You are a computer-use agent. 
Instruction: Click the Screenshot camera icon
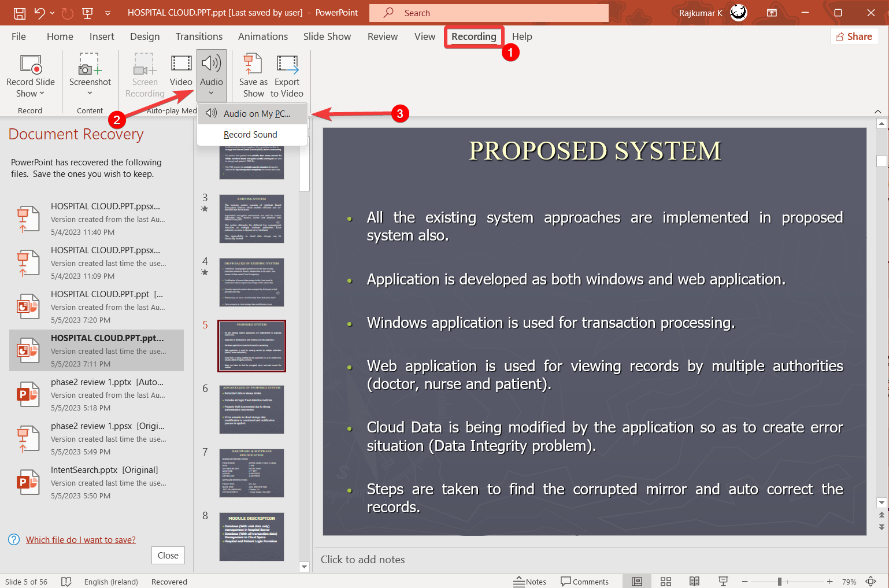point(90,64)
